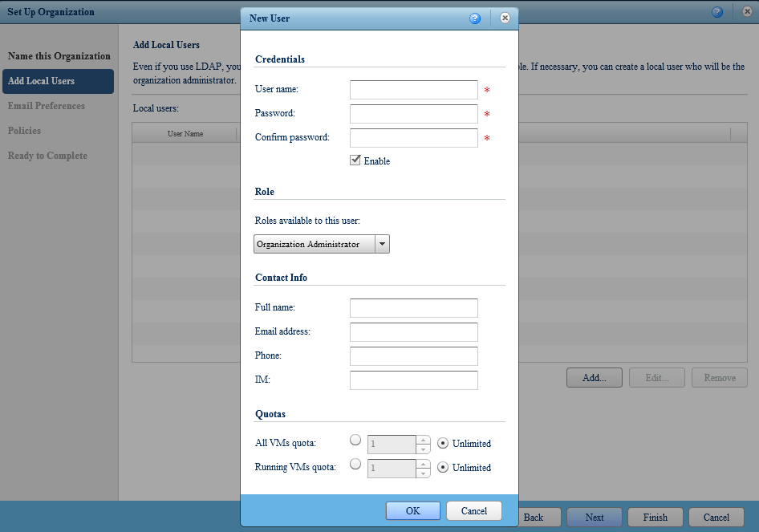
Task: Close the Set Up Organization window
Action: coord(748,11)
